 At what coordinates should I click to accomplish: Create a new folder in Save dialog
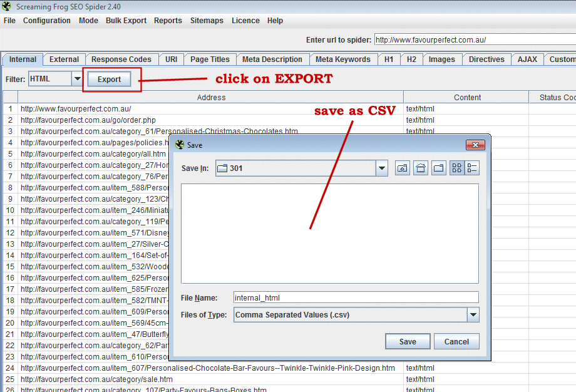439,168
